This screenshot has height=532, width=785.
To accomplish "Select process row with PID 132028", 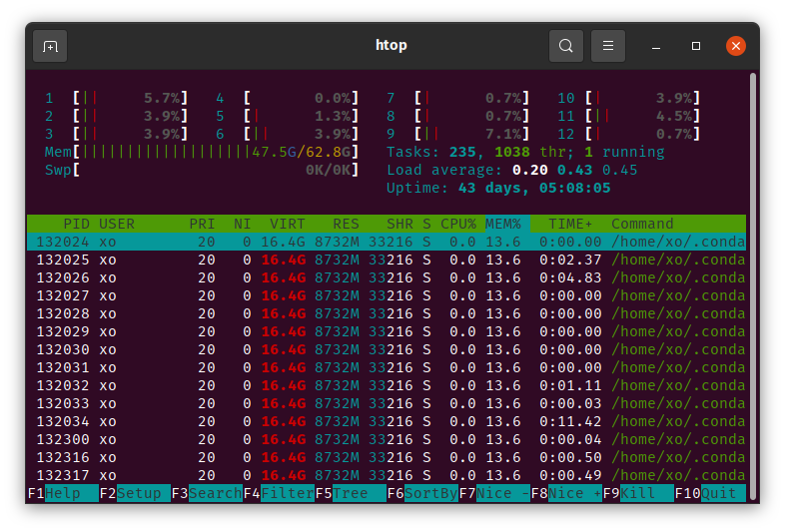I will click(387, 313).
